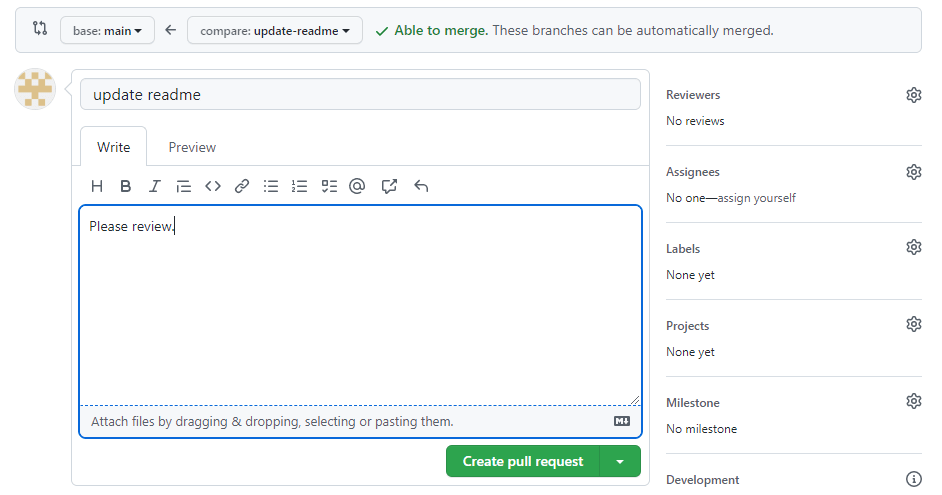Click the Development heading

(x=702, y=479)
